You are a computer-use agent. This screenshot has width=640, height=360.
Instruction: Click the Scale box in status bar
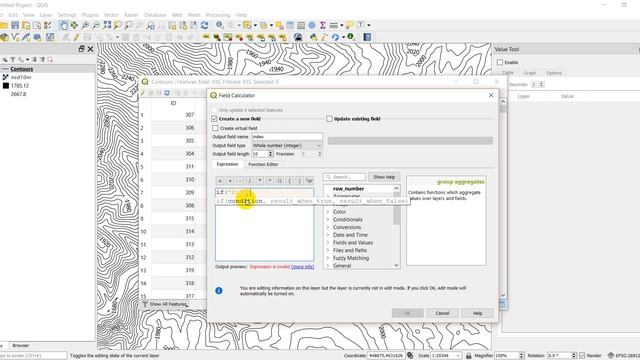tap(447, 356)
